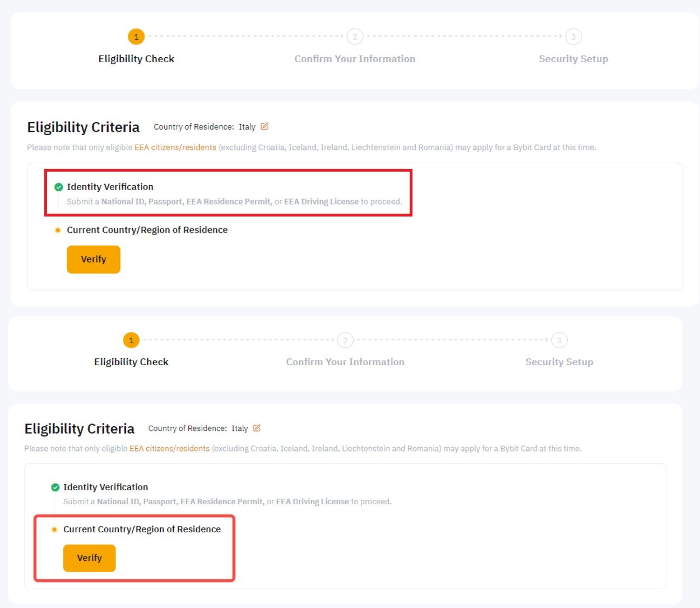Open the 'EEA citizens/residents' link in the upper panel
The height and width of the screenshot is (608, 700).
point(175,148)
